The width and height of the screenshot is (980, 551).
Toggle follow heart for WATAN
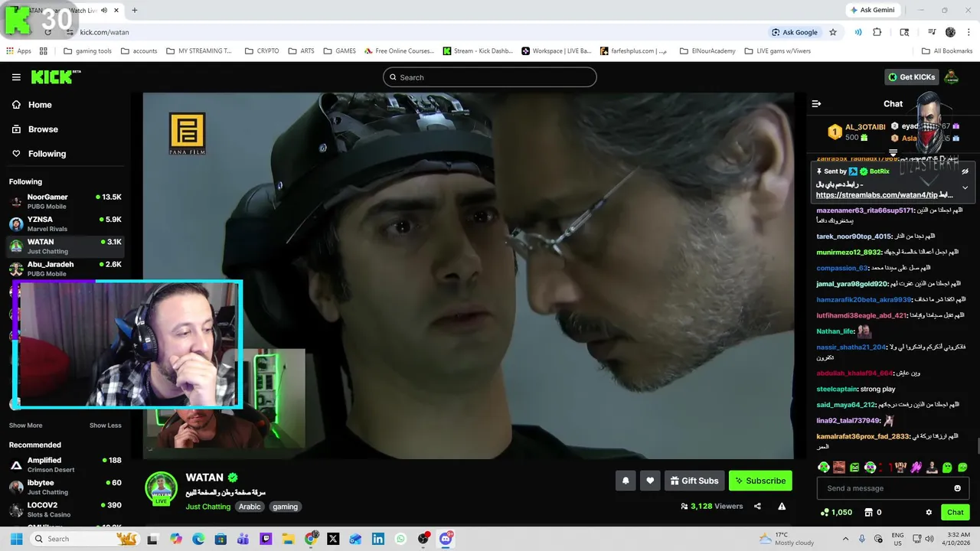tap(650, 481)
